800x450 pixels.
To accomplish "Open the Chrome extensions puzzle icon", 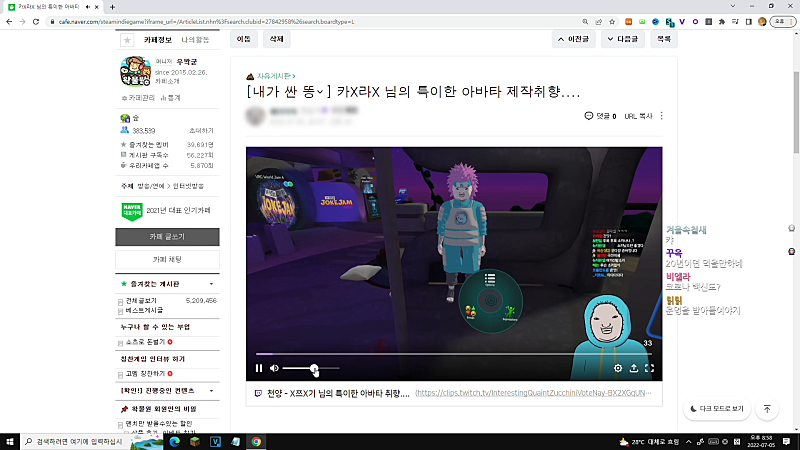I will 722,21.
